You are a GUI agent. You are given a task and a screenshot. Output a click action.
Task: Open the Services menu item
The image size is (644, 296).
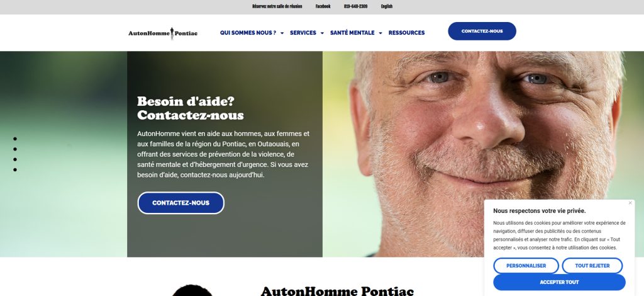[x=303, y=33]
